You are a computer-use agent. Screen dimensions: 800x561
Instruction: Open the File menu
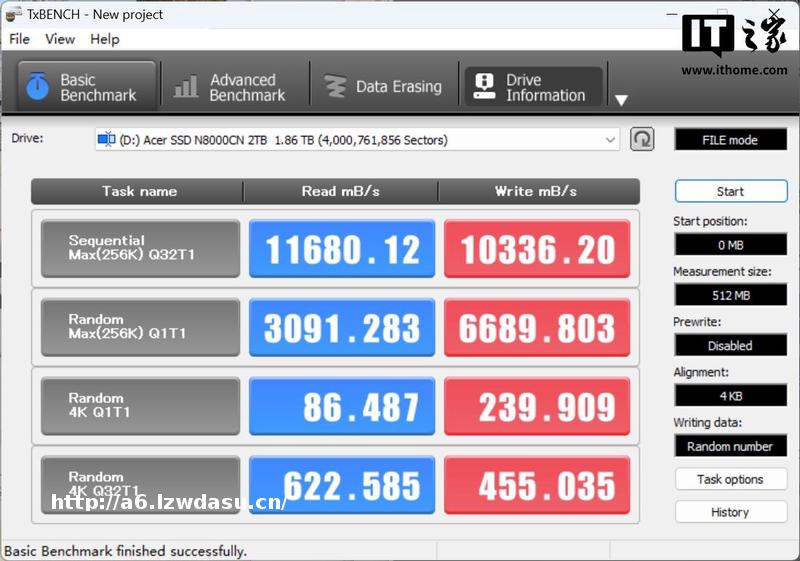pos(19,39)
